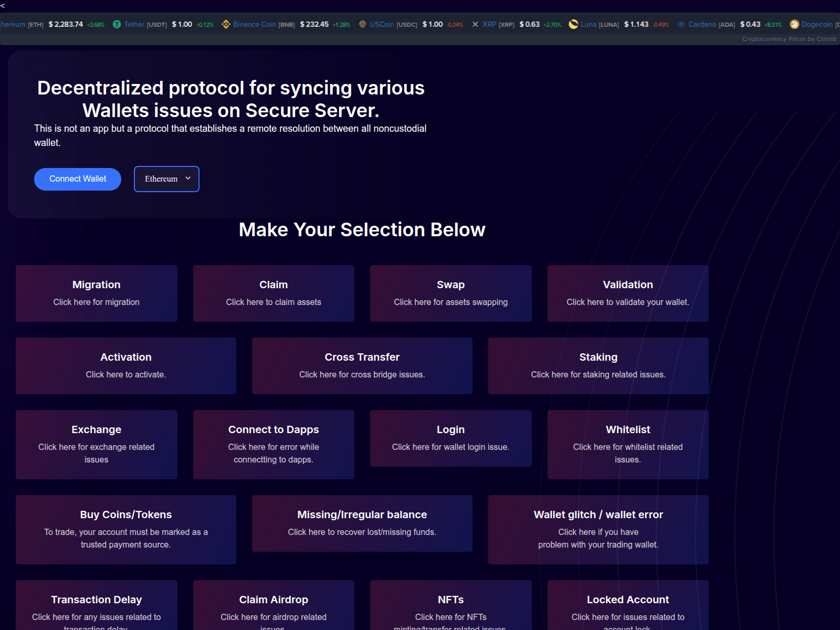The width and height of the screenshot is (840, 630).
Task: Open the Ethereum network dropdown
Action: [166, 179]
